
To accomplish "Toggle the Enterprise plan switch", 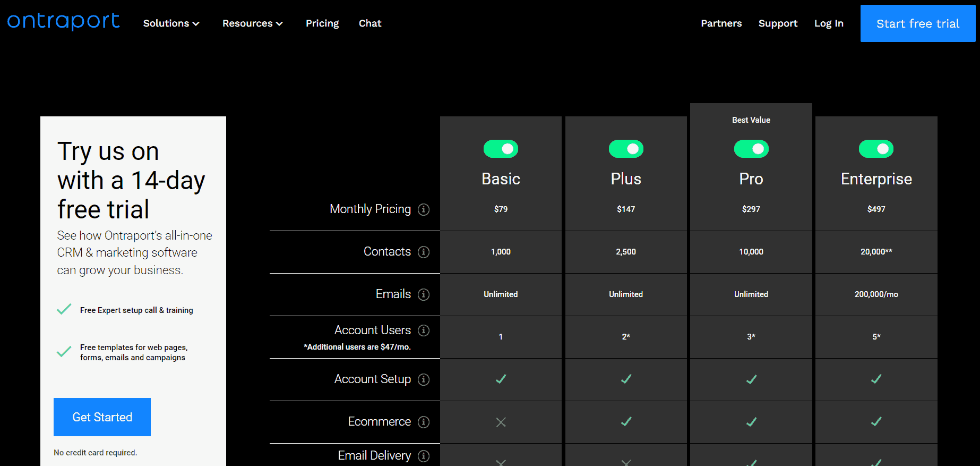I will (x=876, y=149).
